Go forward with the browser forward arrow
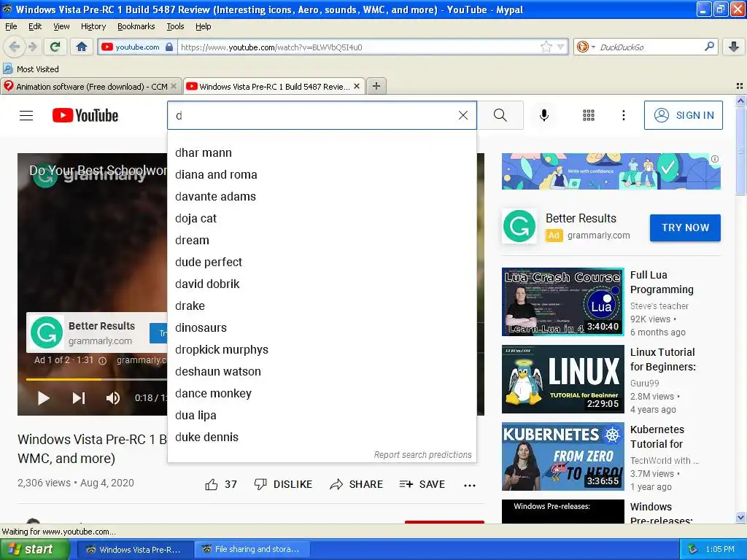Image resolution: width=747 pixels, height=560 pixels. 32,47
